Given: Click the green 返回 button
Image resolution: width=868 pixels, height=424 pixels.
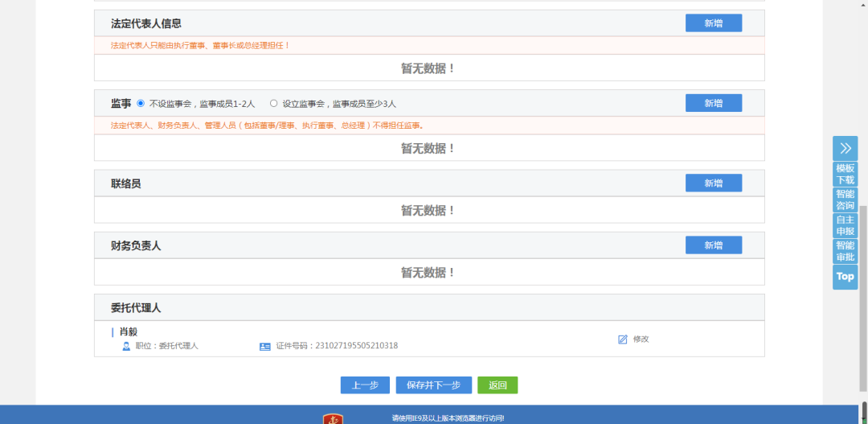Looking at the screenshot, I should point(497,385).
